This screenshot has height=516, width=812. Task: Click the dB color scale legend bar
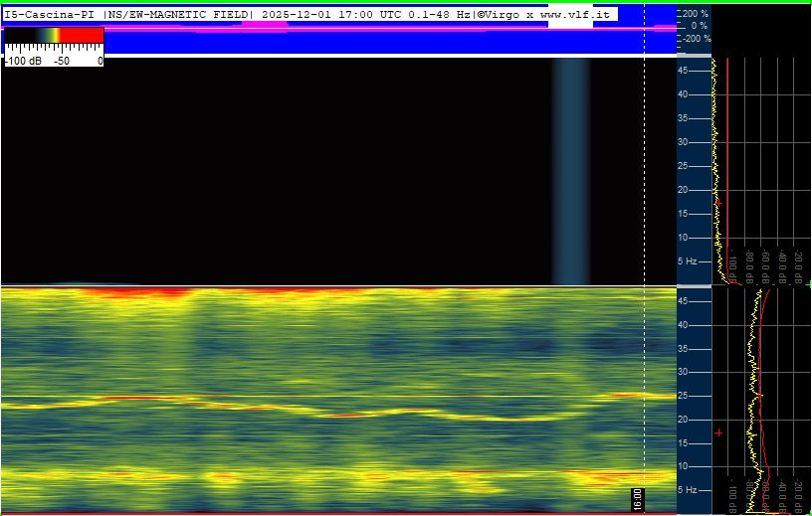[x=54, y=36]
